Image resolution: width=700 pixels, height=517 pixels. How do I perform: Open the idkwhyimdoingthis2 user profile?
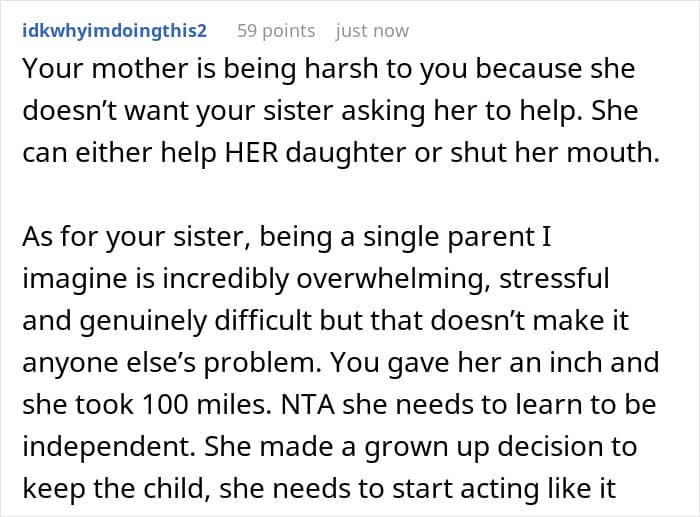[113, 30]
